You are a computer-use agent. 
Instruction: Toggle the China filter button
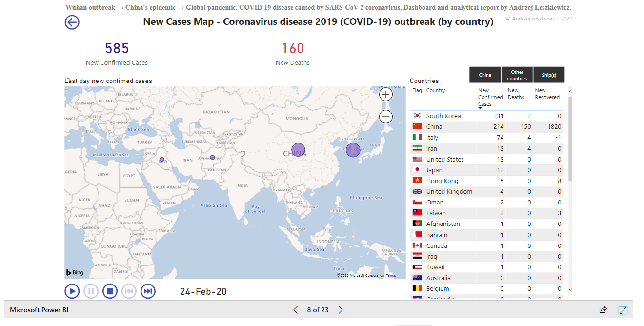tap(485, 75)
